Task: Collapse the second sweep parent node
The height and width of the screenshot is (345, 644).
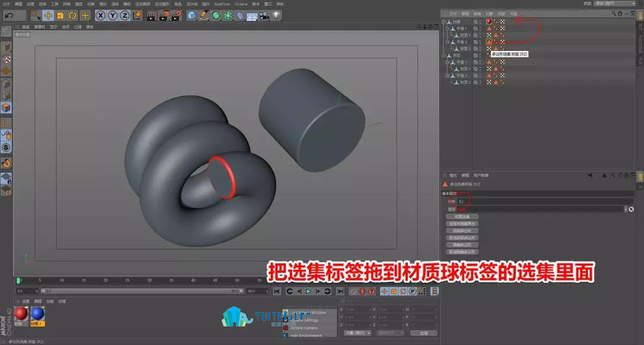Action: 444,55
